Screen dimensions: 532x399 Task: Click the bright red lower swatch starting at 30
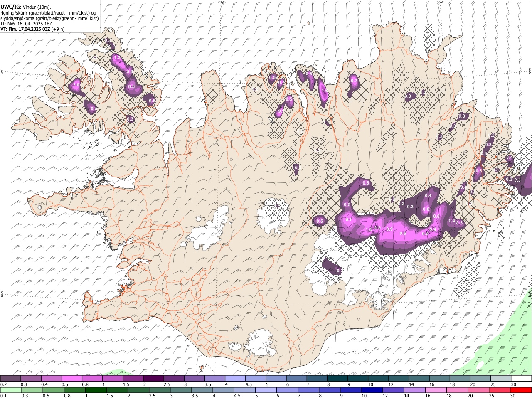(x=521, y=390)
